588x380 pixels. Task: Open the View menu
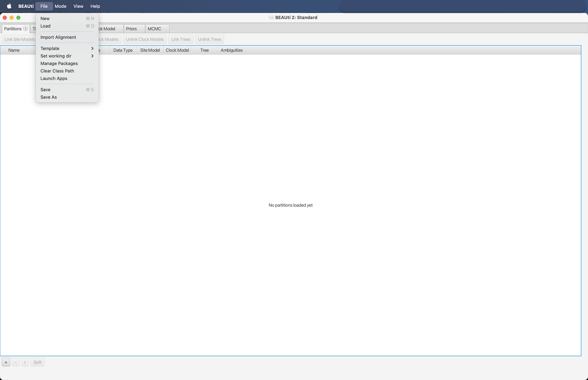(x=78, y=6)
